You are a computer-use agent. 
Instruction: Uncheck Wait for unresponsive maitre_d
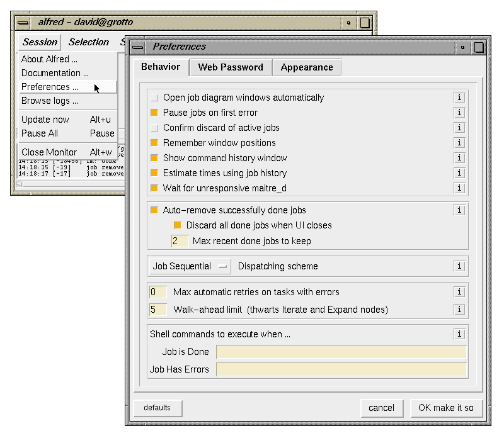coord(154,188)
